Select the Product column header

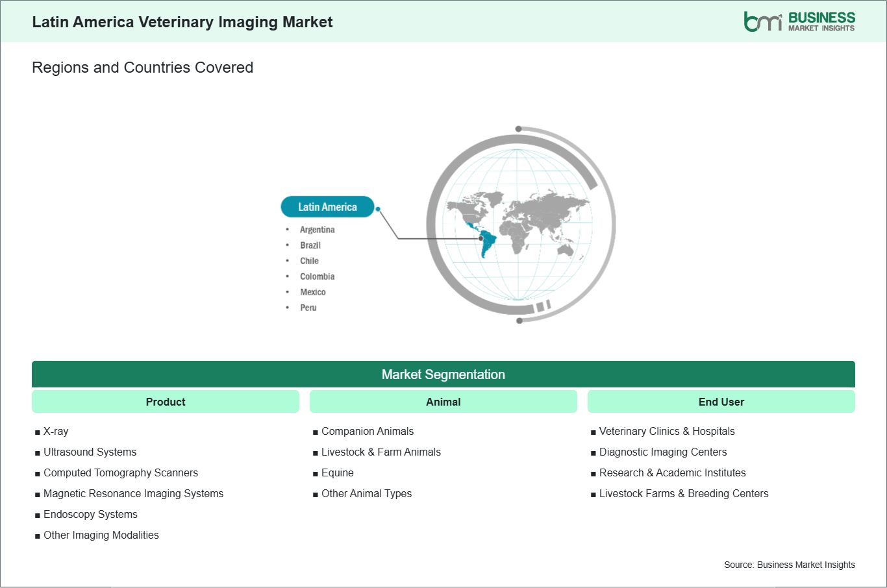(166, 402)
